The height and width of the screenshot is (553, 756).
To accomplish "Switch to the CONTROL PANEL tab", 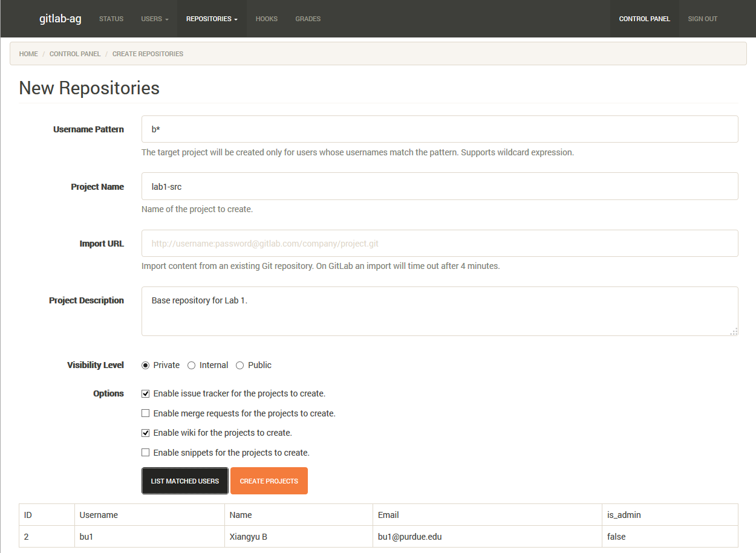I will [644, 19].
